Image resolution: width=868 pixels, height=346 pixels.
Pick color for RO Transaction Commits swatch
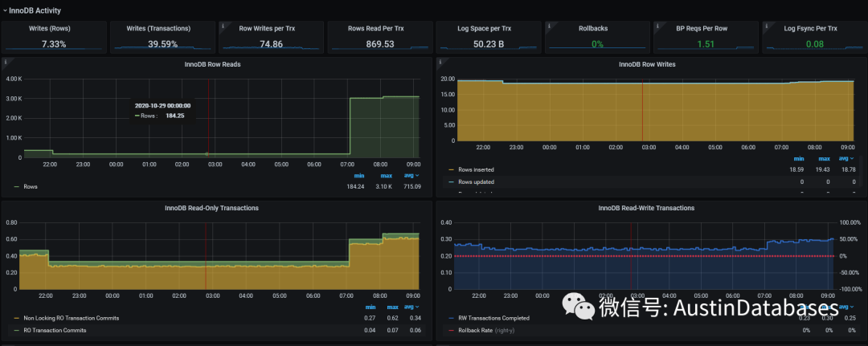coord(17,330)
